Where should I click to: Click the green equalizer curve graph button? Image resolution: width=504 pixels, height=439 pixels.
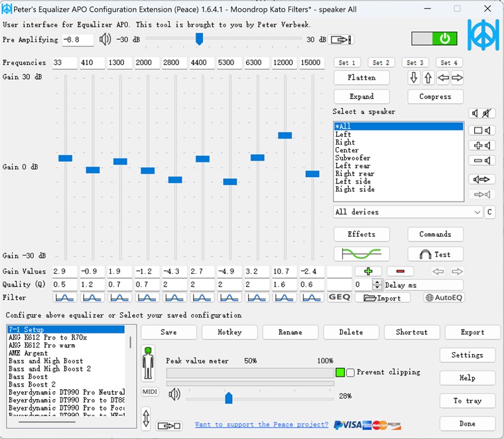click(x=361, y=254)
